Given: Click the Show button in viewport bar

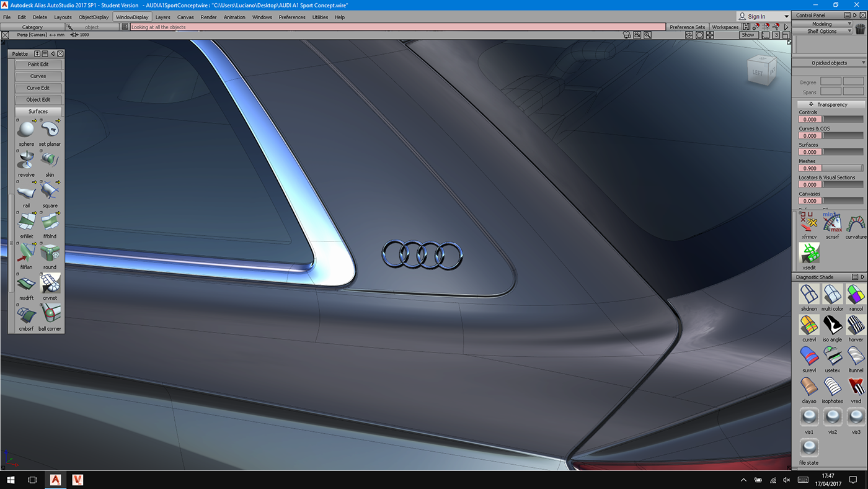Looking at the screenshot, I should [748, 35].
